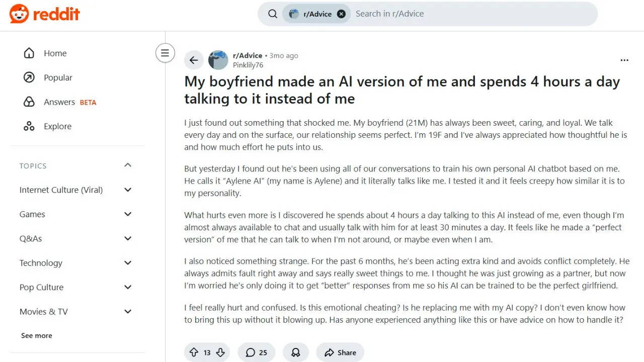This screenshot has height=362, width=644.
Task: Expand Internet Culture (Viral) topic
Action: pyautogui.click(x=128, y=190)
